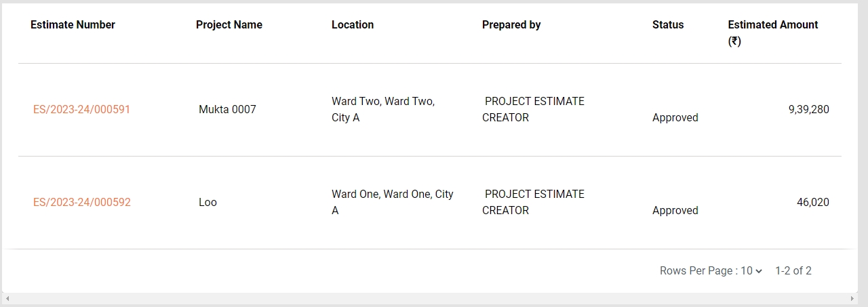
Task: Click the Prepared by column header
Action: tap(511, 25)
